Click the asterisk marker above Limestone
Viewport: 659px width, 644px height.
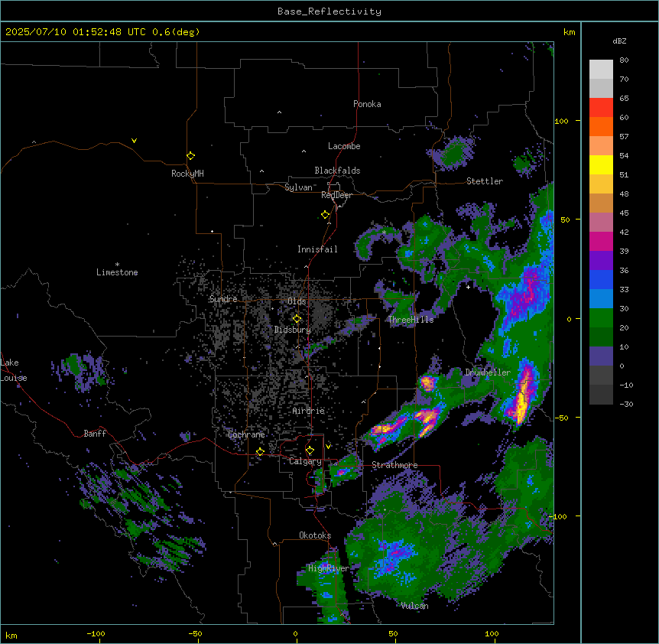click(117, 265)
